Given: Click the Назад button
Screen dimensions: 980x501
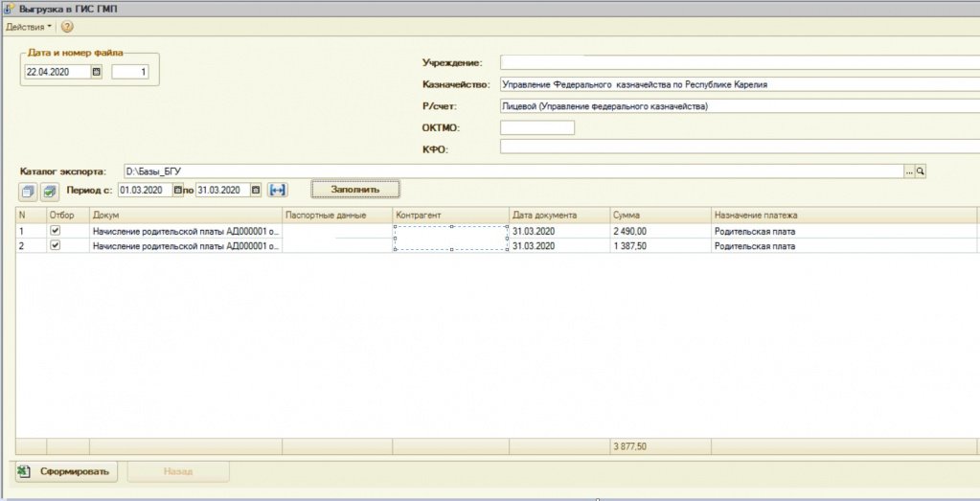Looking at the screenshot, I should click(x=178, y=471).
